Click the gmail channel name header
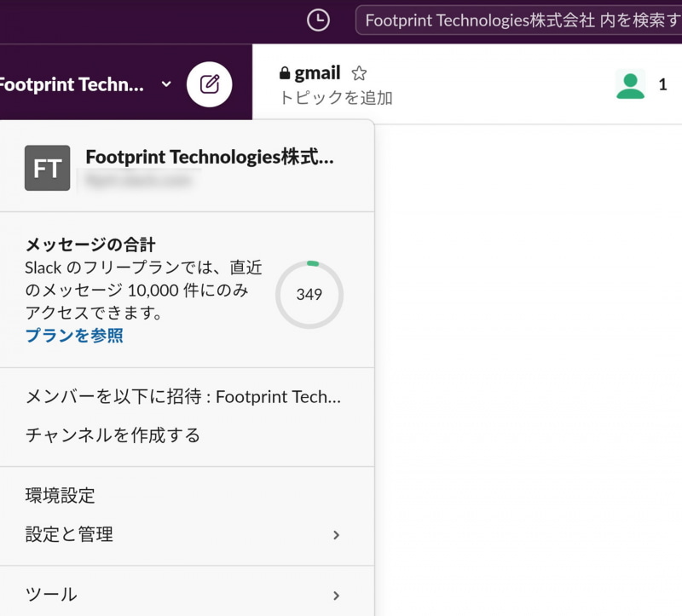 coord(317,73)
